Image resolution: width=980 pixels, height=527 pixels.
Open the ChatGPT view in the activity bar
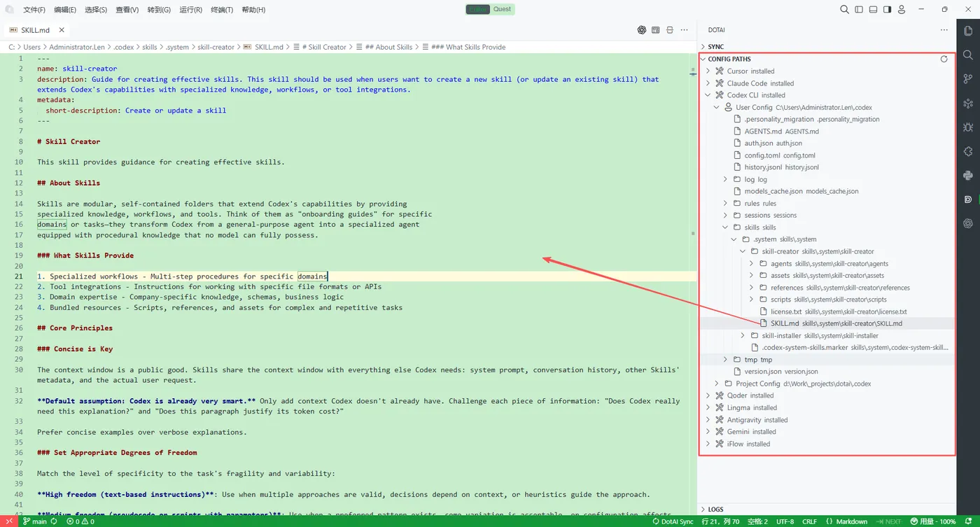(x=968, y=223)
